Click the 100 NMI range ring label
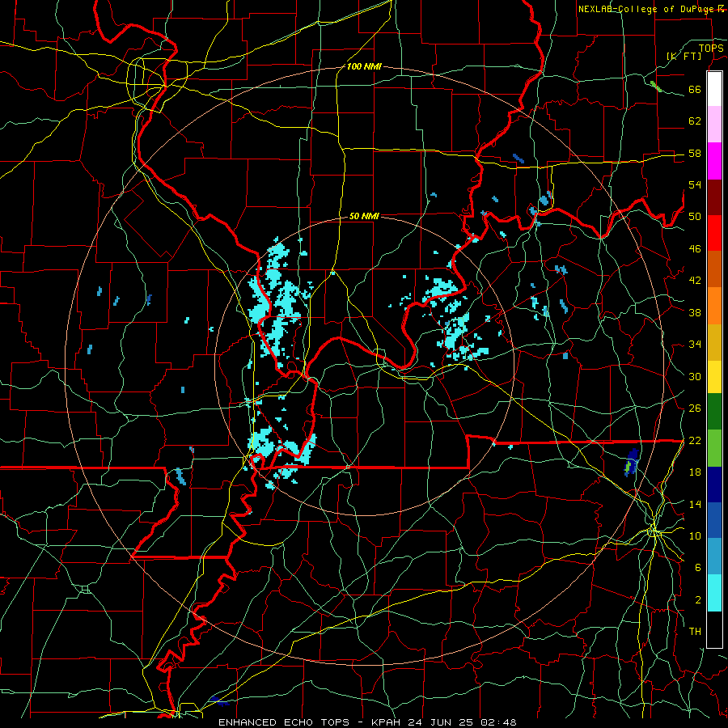The width and height of the screenshot is (728, 728). pyautogui.click(x=364, y=66)
